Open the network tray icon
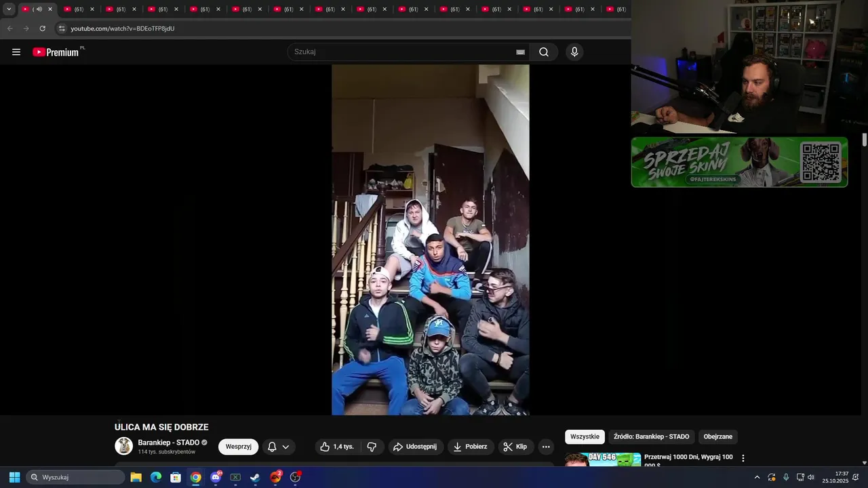 coord(800,477)
